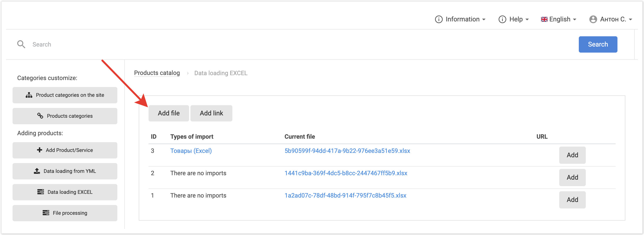Viewport: 644px width, 235px height.
Task: Click the Information circle icon
Action: (x=438, y=19)
